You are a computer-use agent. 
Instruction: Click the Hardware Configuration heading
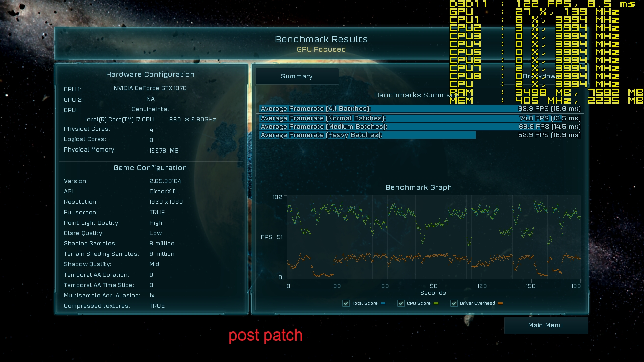(x=150, y=74)
